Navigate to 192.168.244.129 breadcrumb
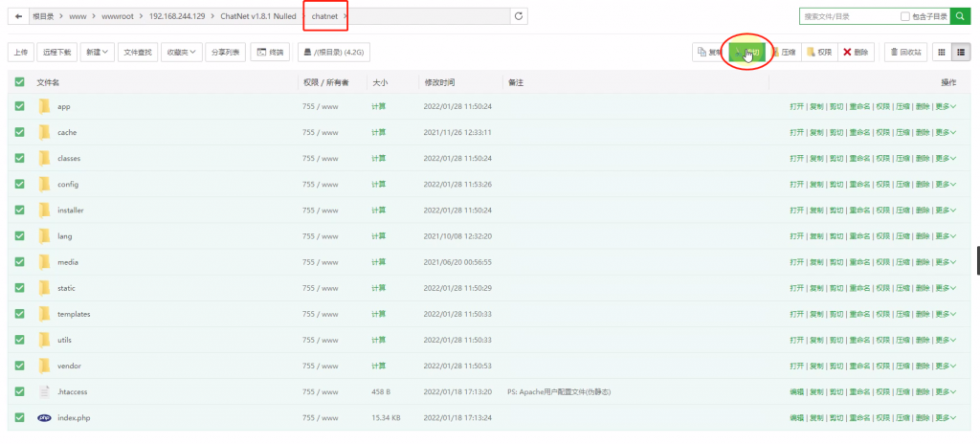Screen dimensions: 980x444 [x=177, y=16]
